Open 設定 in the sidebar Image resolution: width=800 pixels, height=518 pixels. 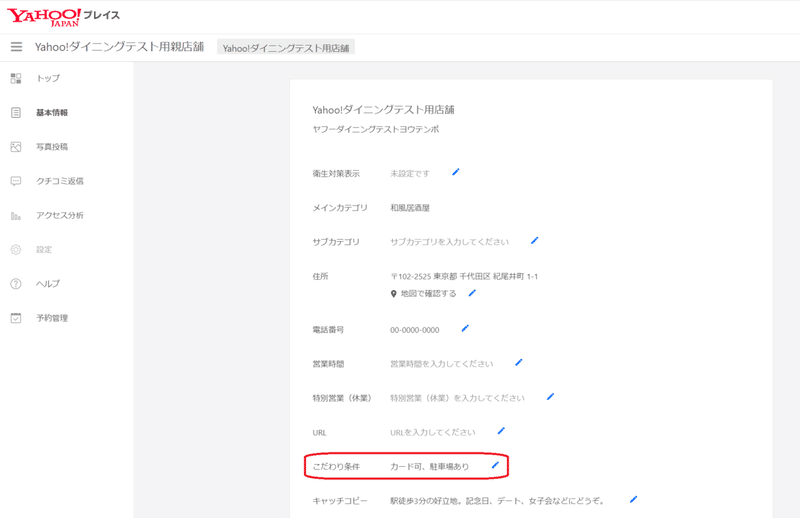pos(44,250)
